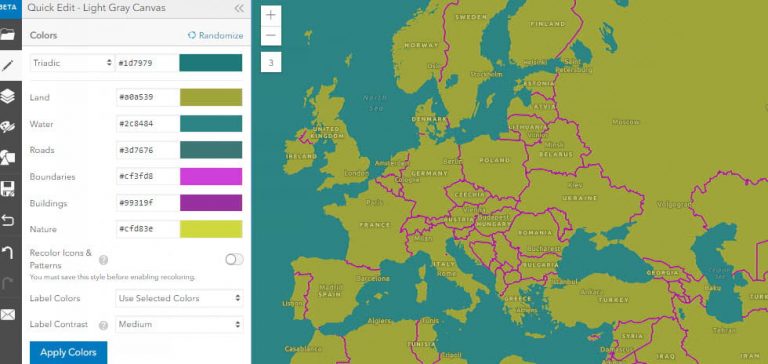Open the layers stack icon

click(x=8, y=96)
